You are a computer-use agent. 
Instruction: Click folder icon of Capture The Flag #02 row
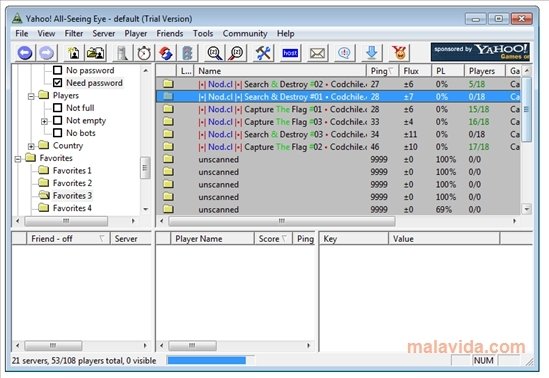[x=168, y=147]
